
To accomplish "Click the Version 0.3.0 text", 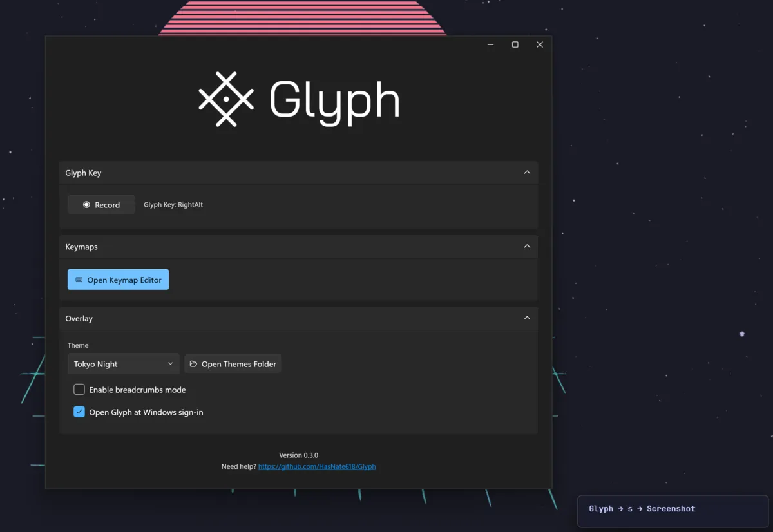I will coord(298,455).
